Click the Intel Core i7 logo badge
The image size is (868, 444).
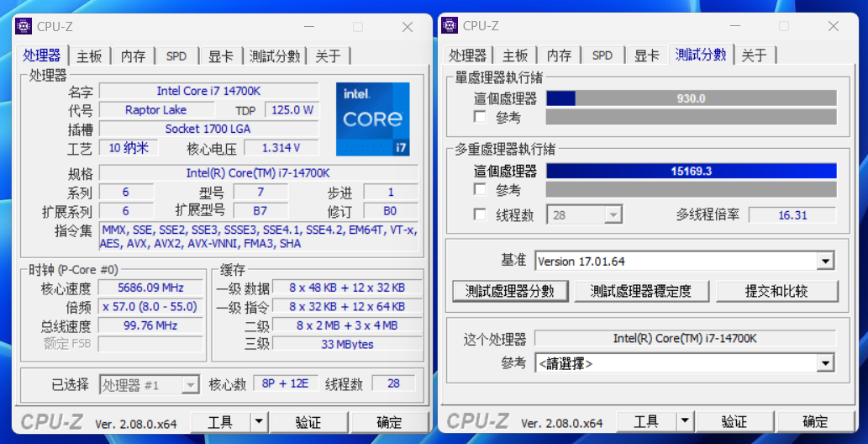372,119
